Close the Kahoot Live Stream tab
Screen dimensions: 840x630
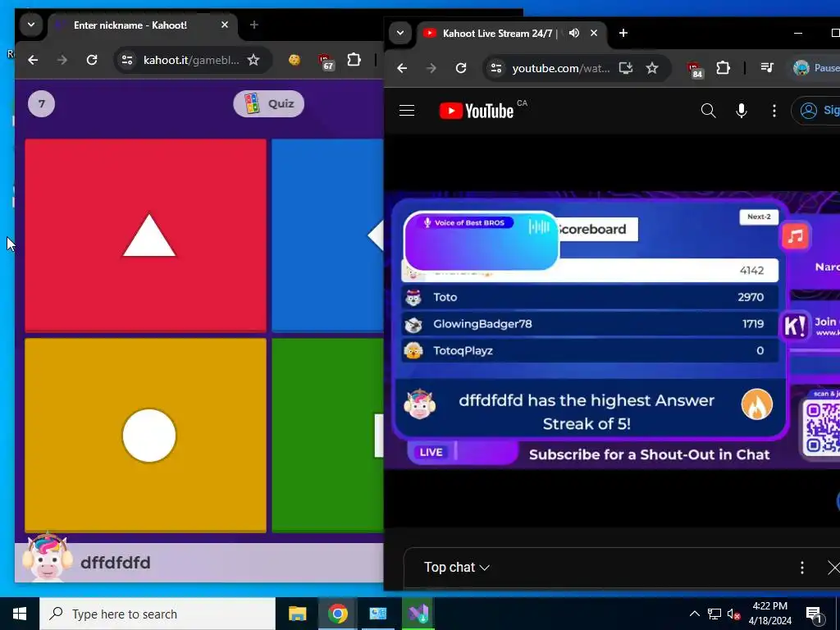point(594,33)
